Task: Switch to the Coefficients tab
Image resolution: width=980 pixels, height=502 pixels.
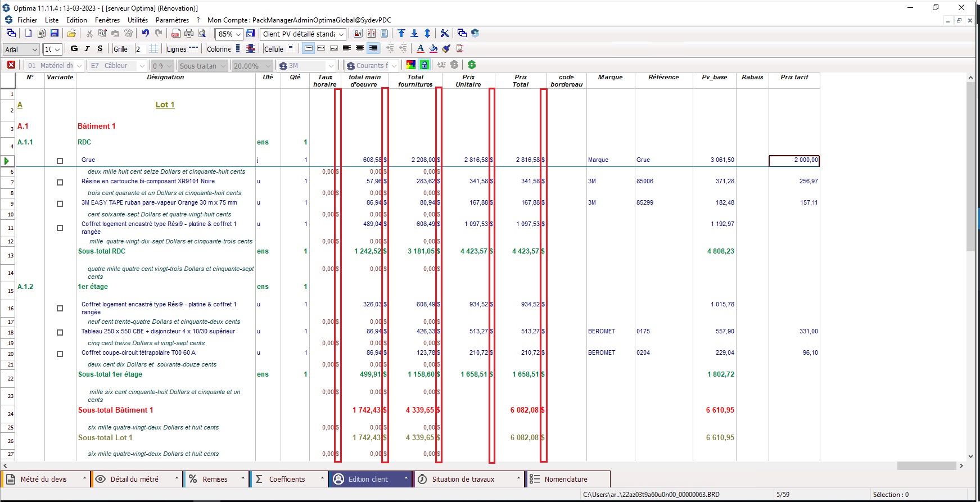Action: 287,480
